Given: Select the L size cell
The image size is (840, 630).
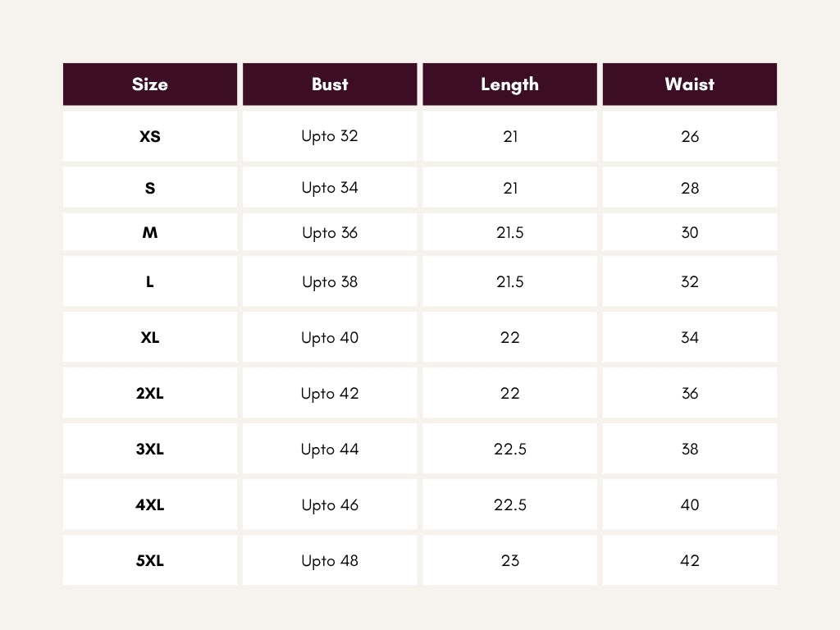Looking at the screenshot, I should tap(150, 281).
